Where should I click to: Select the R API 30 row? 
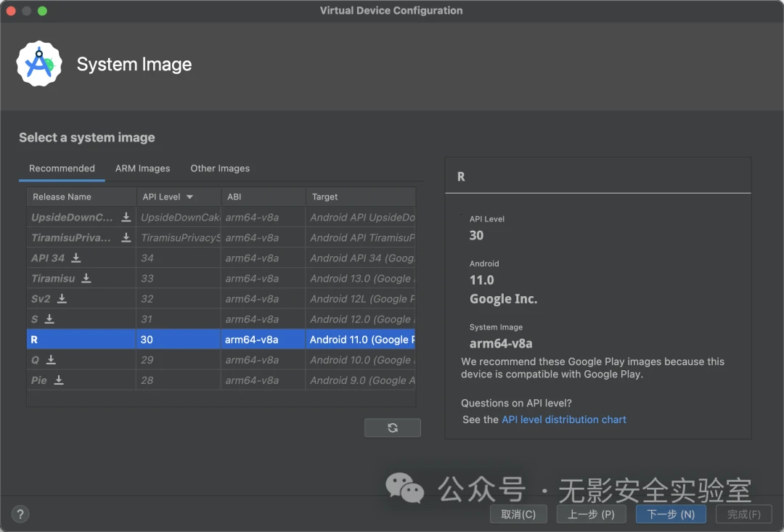tap(218, 339)
